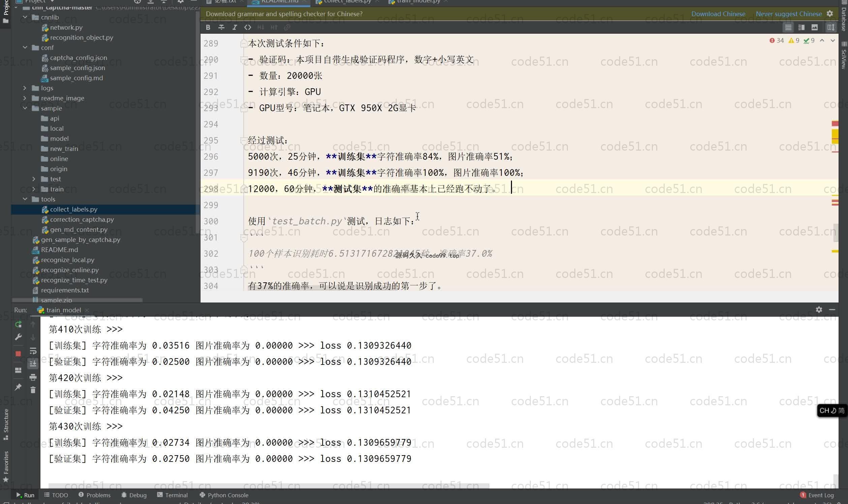The image size is (848, 504).
Task: Open the Database side panel
Action: point(844,16)
